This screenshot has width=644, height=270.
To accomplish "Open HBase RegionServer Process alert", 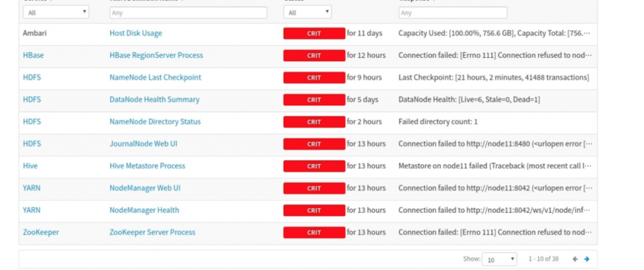I will (156, 55).
